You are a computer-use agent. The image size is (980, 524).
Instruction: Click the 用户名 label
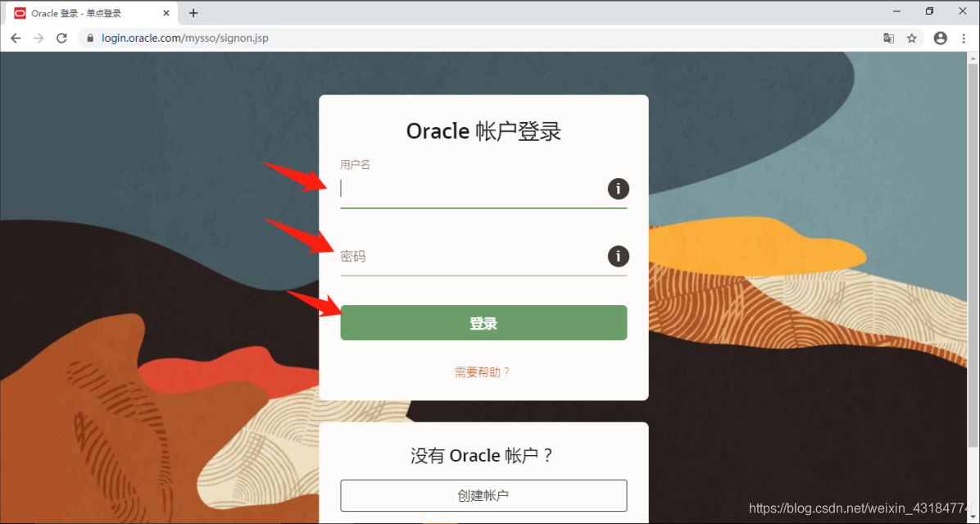(x=355, y=165)
